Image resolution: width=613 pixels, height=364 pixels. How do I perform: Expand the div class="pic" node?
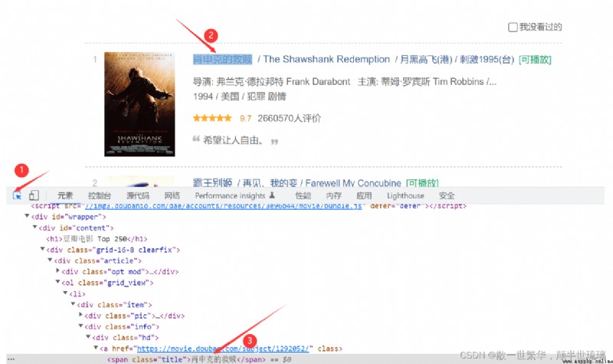tap(80, 314)
